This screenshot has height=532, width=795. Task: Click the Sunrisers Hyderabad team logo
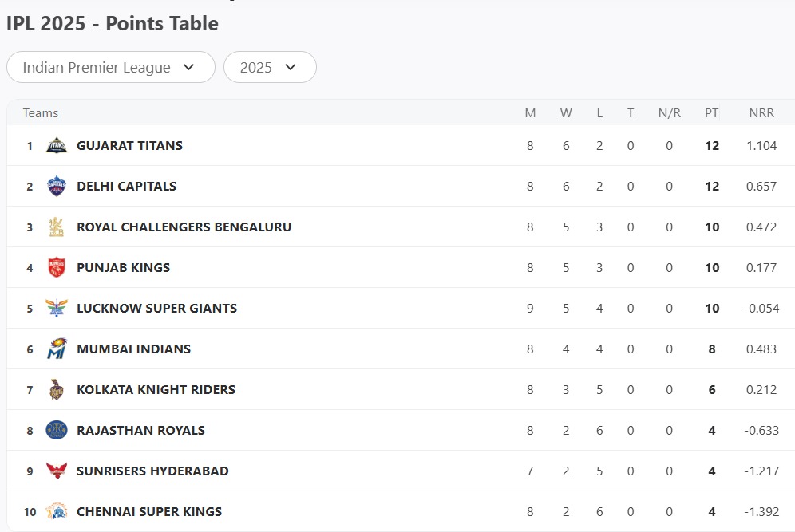(57, 471)
